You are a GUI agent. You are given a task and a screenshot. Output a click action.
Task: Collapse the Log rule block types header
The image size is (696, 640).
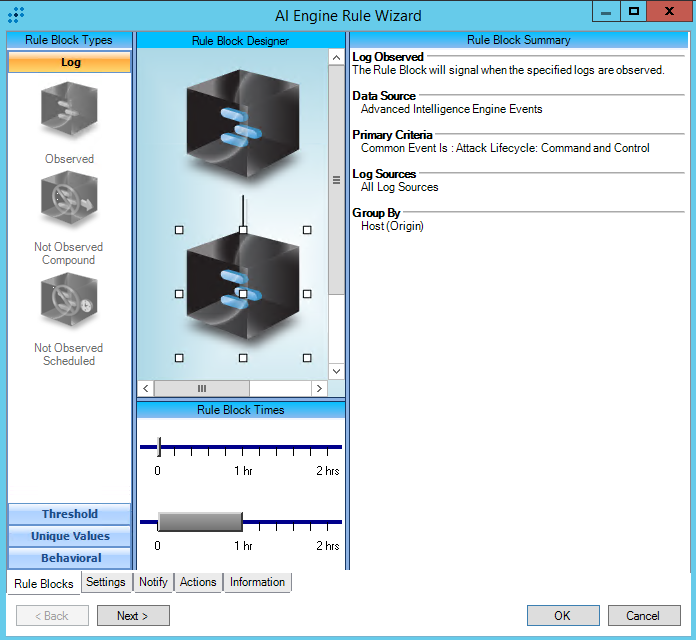70,62
